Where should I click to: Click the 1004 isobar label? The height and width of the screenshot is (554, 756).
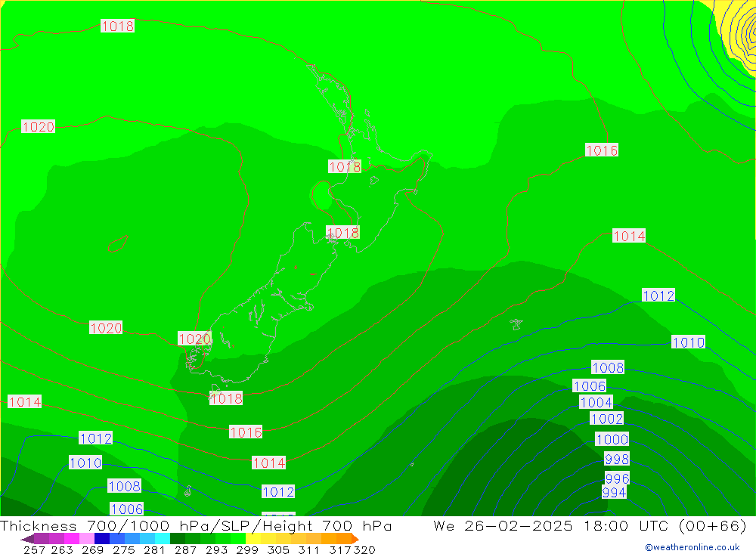coord(596,402)
